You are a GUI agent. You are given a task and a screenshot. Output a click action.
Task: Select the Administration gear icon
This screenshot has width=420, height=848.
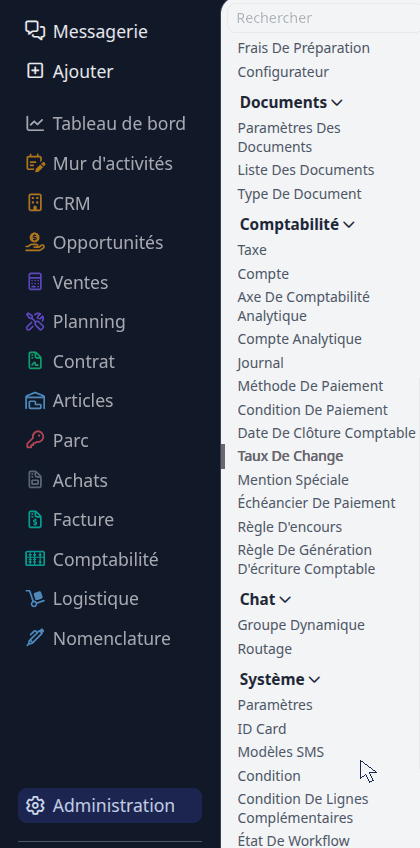[35, 805]
